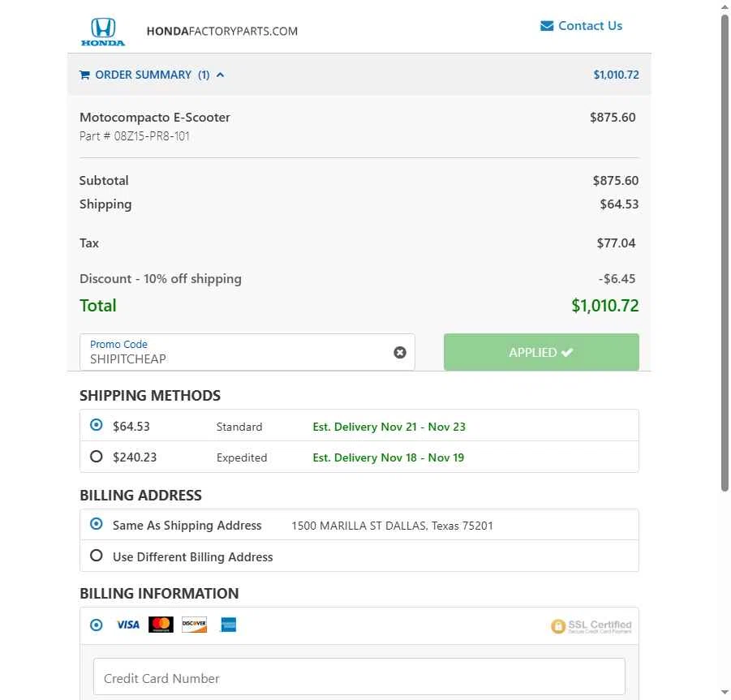
Task: Click the Est. Delivery Nov 21 - Nov 23 text
Action: (389, 427)
